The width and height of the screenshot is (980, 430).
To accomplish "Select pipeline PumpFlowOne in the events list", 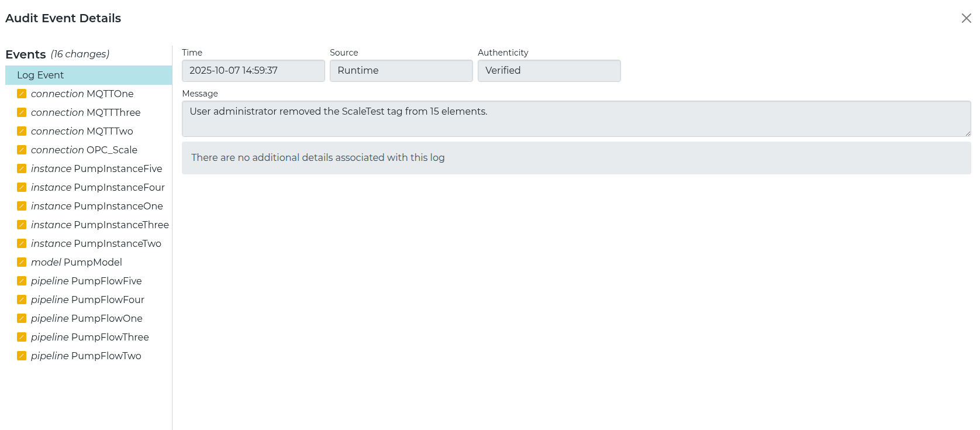I will [x=88, y=318].
